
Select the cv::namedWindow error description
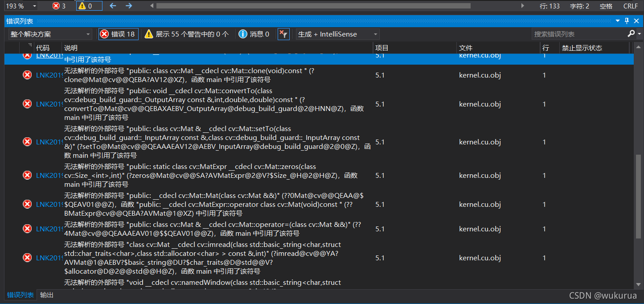(x=203, y=284)
